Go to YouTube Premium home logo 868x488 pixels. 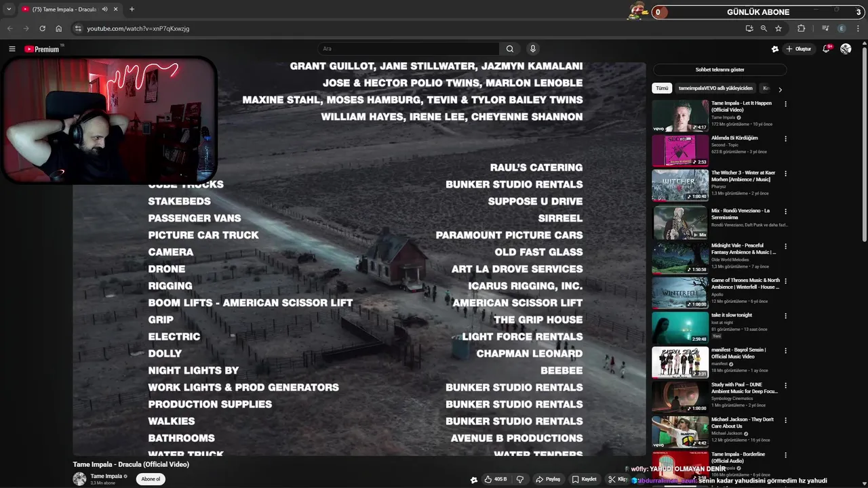(x=42, y=49)
